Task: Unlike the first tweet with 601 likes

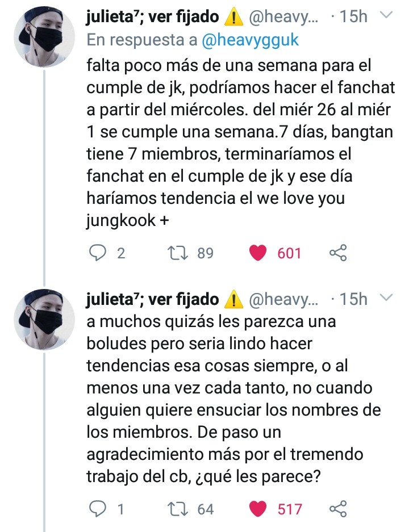Action: point(259,253)
